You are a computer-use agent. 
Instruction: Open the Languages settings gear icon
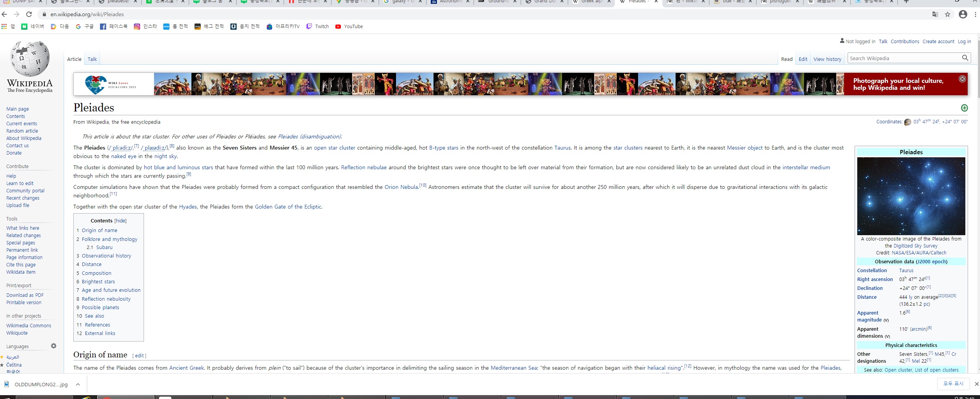54,346
